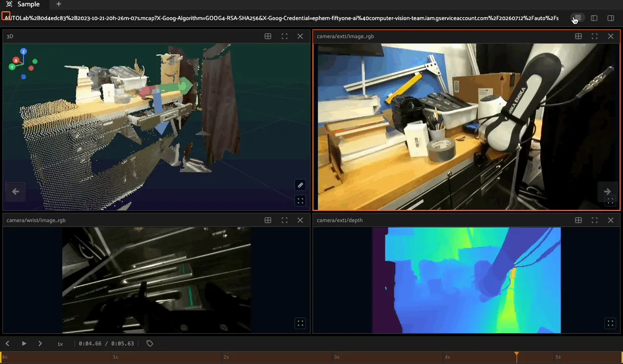Viewport: 623px width, 364px height.
Task: Click the 3D axis orientation gizmo
Action: [23, 63]
